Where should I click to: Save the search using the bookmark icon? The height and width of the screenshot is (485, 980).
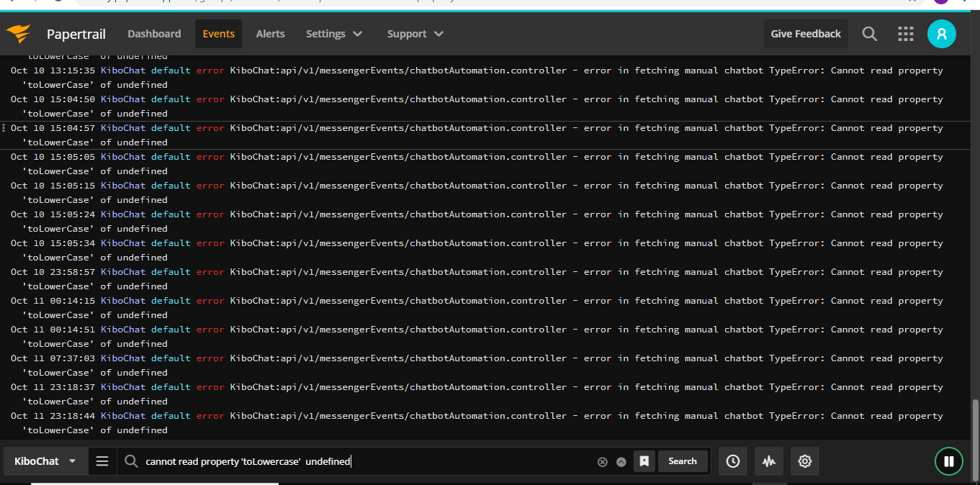644,461
